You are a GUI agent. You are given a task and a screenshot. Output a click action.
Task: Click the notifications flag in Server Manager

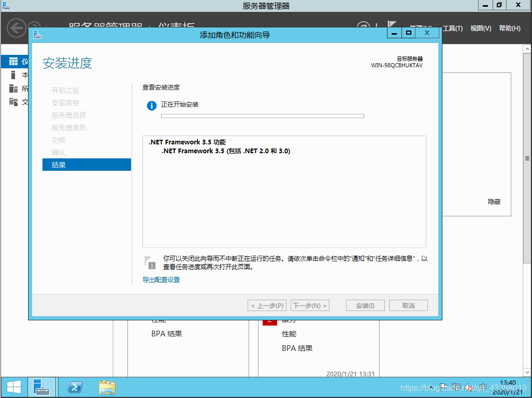click(392, 24)
